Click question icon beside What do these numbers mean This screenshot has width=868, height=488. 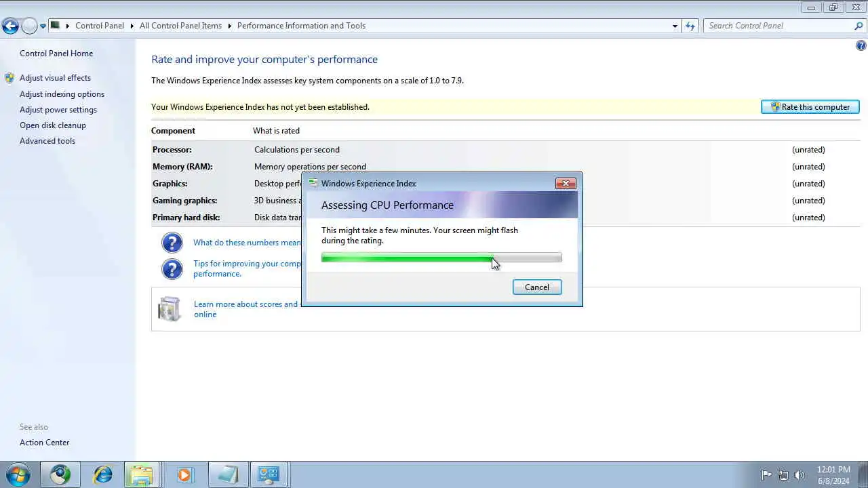[172, 243]
